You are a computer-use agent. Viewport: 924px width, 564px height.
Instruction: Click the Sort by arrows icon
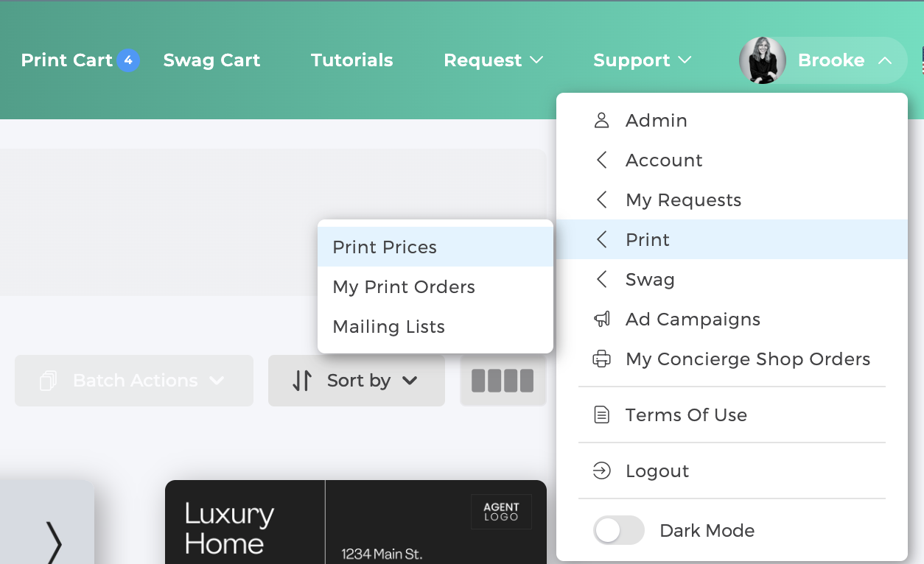[x=302, y=381]
